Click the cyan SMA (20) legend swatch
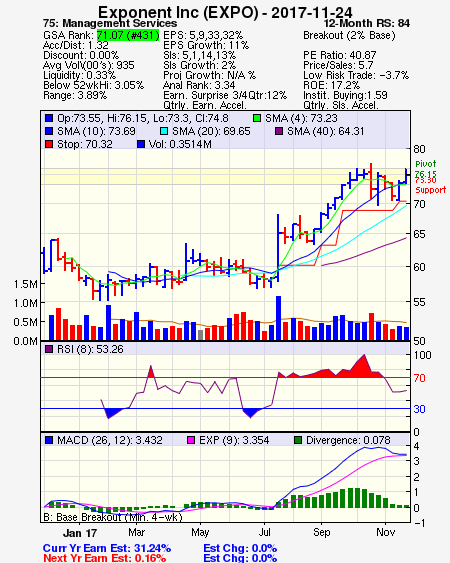Image resolution: width=450 pixels, height=563 pixels. click(164, 131)
